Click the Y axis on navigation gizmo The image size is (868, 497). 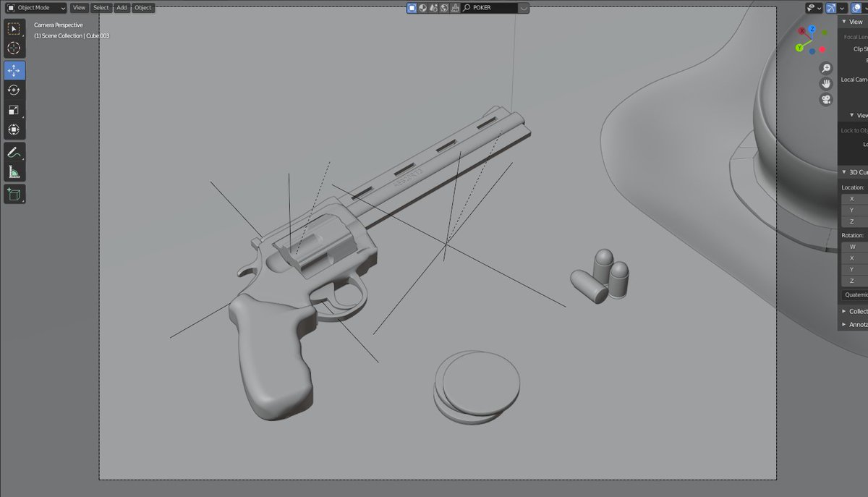click(800, 48)
